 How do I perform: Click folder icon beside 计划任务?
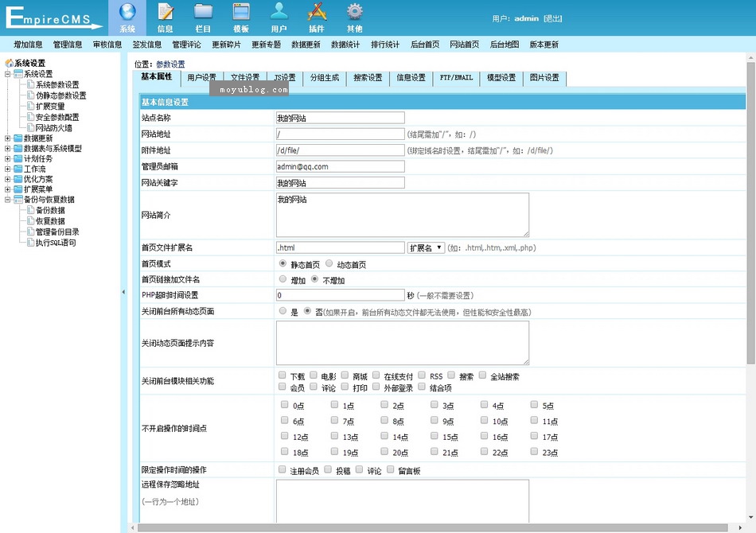click(x=18, y=158)
